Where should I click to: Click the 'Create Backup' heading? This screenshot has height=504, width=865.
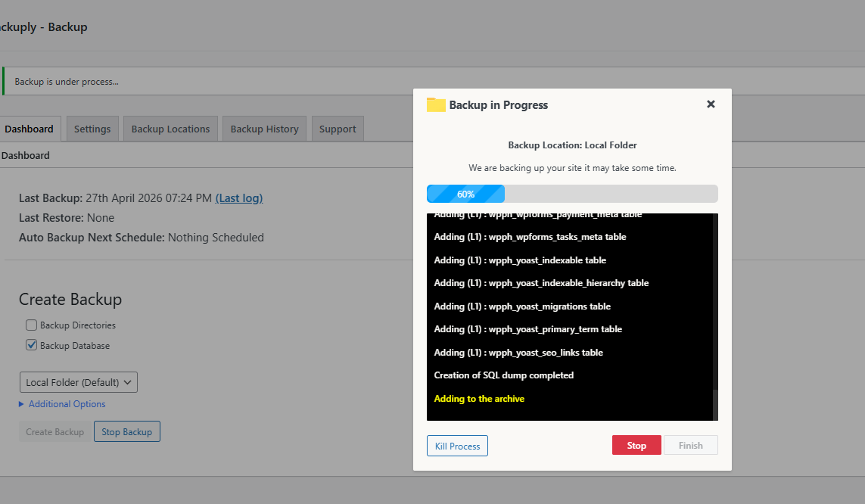coord(70,300)
